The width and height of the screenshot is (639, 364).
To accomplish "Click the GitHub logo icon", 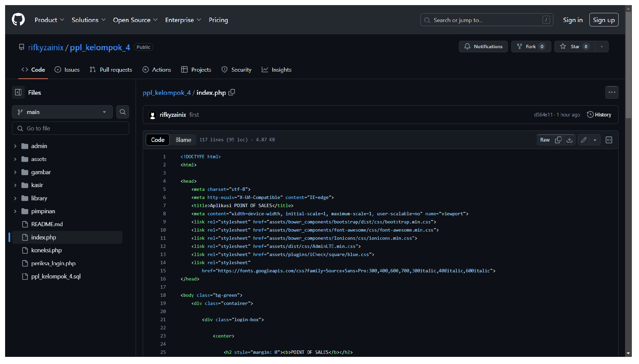I will point(18,20).
